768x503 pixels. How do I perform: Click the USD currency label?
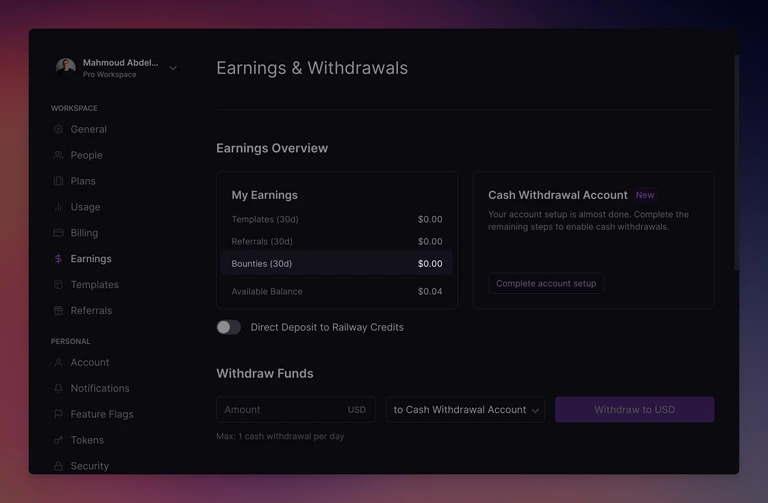point(357,409)
